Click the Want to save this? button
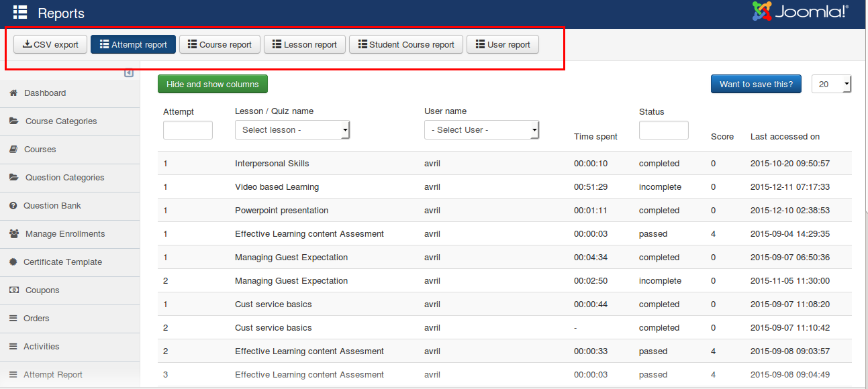The width and height of the screenshot is (868, 389). click(x=755, y=84)
